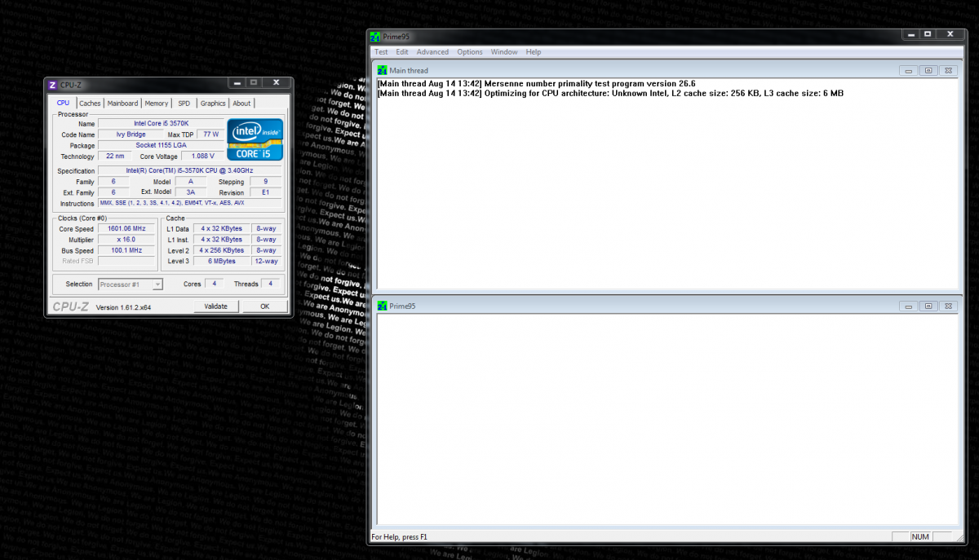
Task: Click the Ext. Model value "3A"
Action: point(190,192)
